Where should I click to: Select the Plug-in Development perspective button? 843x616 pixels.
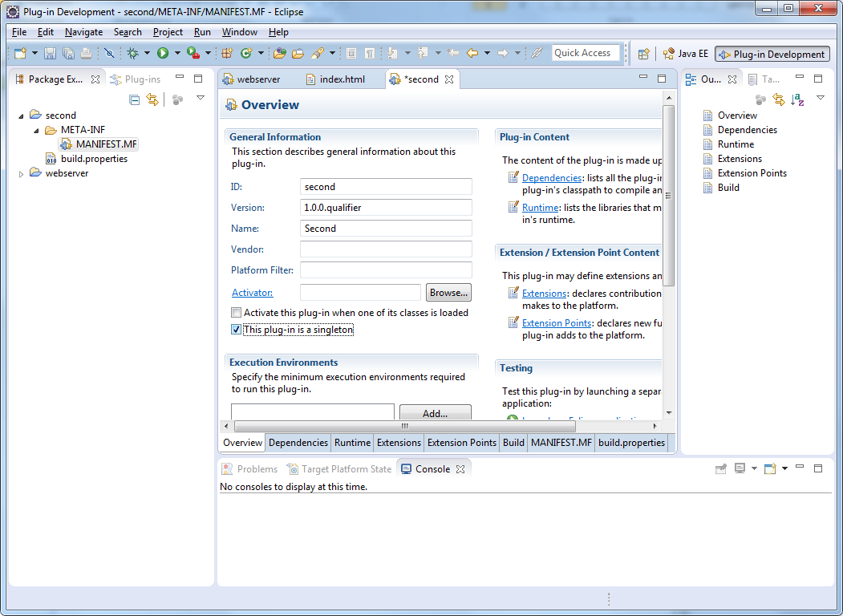(772, 54)
